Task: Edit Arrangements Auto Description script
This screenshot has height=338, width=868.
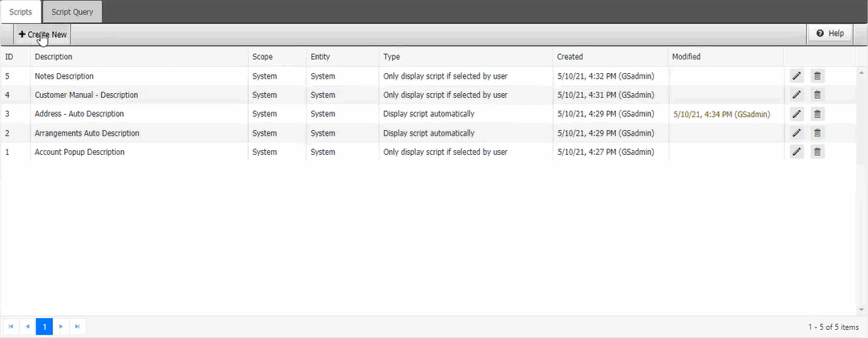Action: click(x=797, y=133)
